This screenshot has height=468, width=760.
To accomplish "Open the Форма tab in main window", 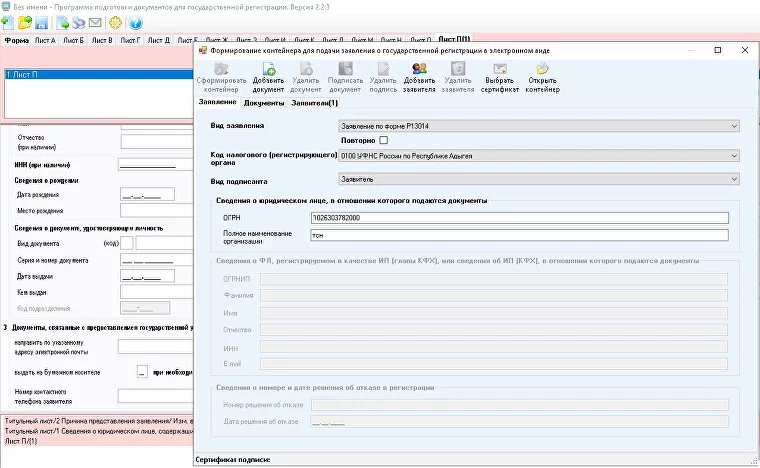I will 17,41.
